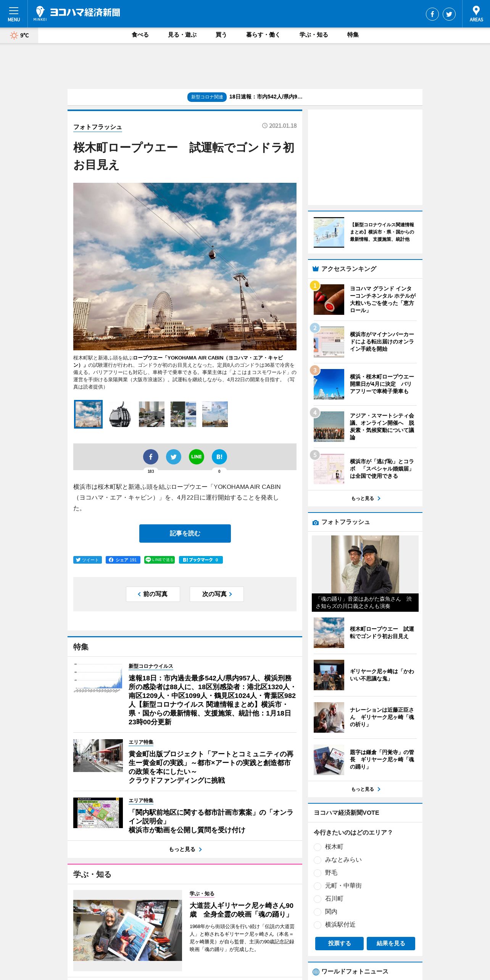This screenshot has height=980, width=490.
Task: Share article via round LINE icon
Action: tap(197, 457)
